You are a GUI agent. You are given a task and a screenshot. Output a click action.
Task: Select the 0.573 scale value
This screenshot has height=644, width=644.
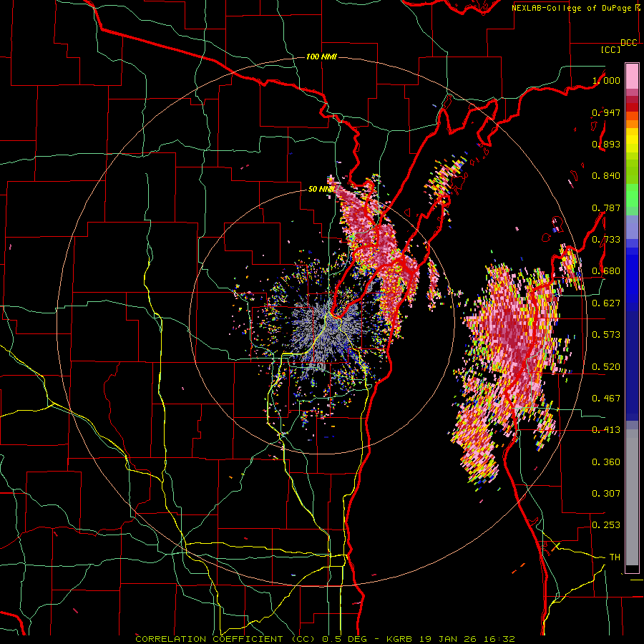[x=606, y=335]
